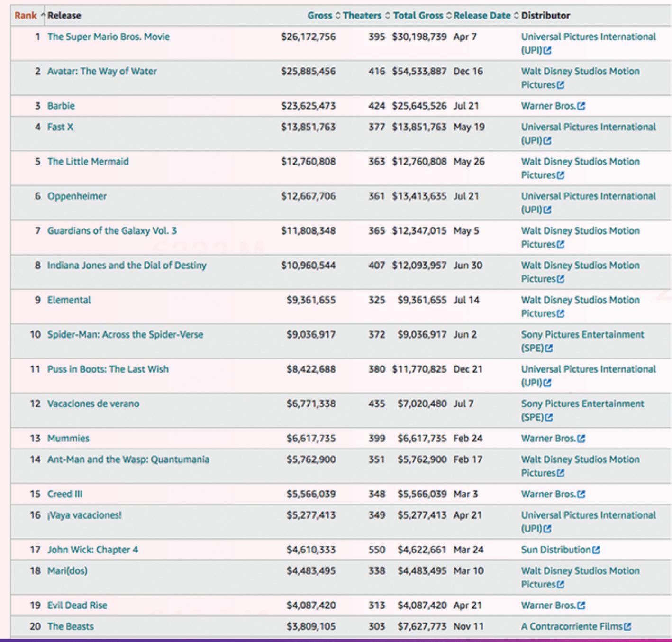672x642 pixels.
Task: Open Spider-Man: Across the Spider-Verse title link
Action: 125,334
